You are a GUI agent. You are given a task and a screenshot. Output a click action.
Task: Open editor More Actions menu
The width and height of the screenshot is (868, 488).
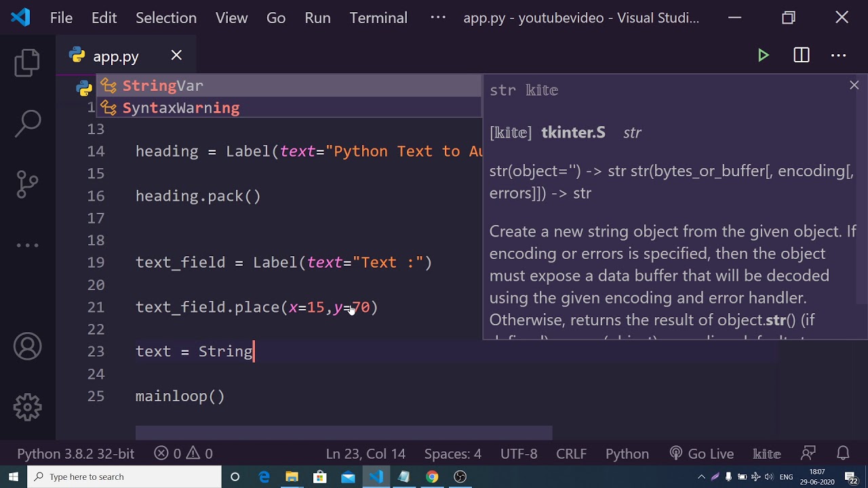[x=839, y=56]
